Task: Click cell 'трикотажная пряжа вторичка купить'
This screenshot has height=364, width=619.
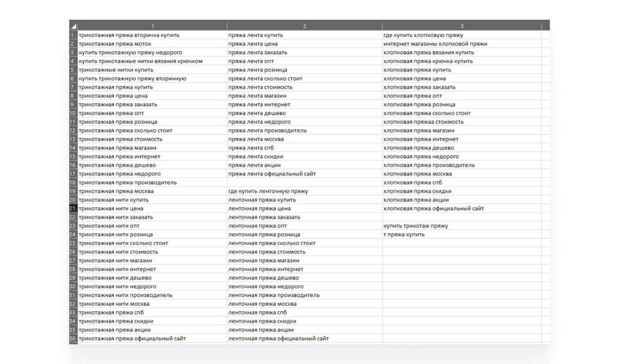Action: pos(152,35)
